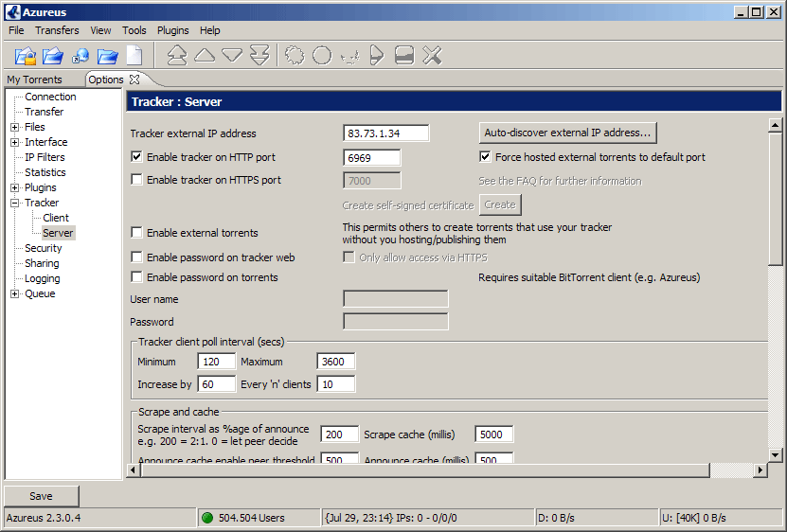Image resolution: width=787 pixels, height=532 pixels.
Task: Click the open torrent folder icon
Action: tap(53, 56)
